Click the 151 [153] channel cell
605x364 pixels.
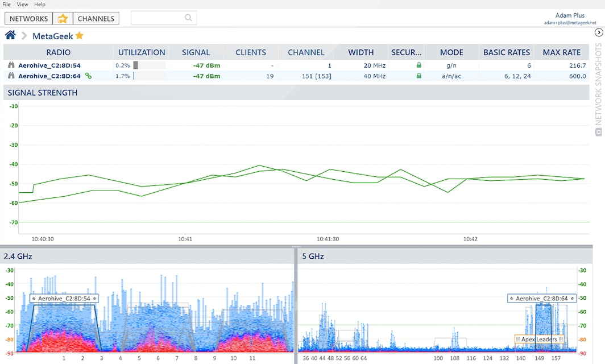316,76
